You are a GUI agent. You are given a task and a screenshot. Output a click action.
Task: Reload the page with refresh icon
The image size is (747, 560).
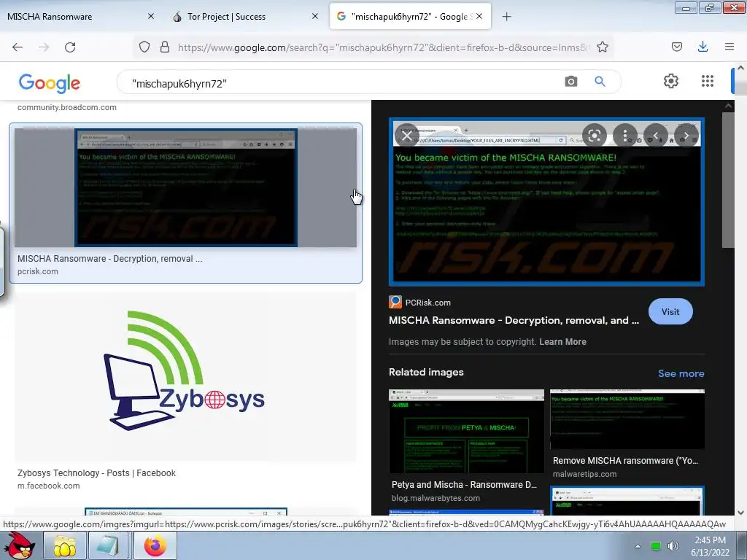[70, 47]
